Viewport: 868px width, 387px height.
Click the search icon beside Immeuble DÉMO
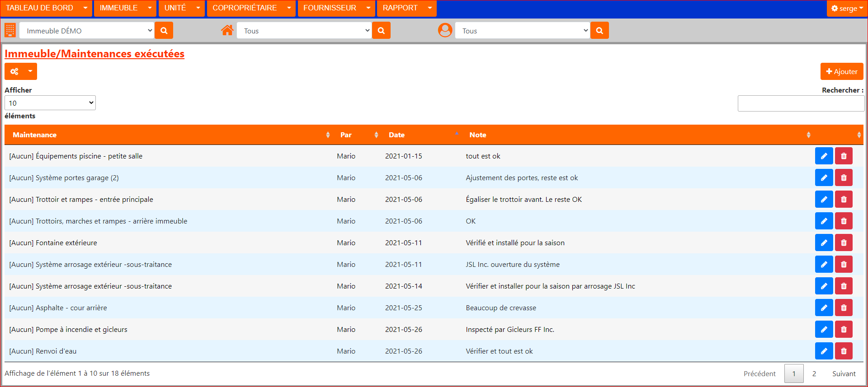pyautogui.click(x=164, y=31)
